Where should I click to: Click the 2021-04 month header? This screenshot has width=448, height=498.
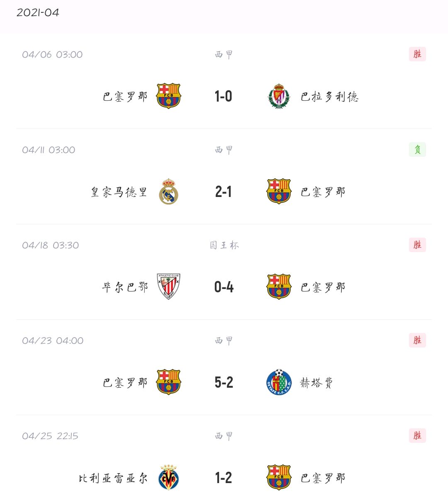coord(38,12)
